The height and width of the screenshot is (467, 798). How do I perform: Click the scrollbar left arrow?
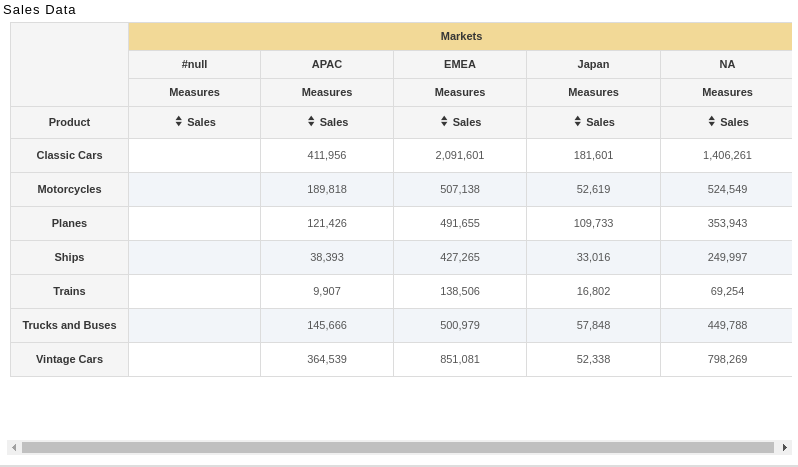point(14,448)
